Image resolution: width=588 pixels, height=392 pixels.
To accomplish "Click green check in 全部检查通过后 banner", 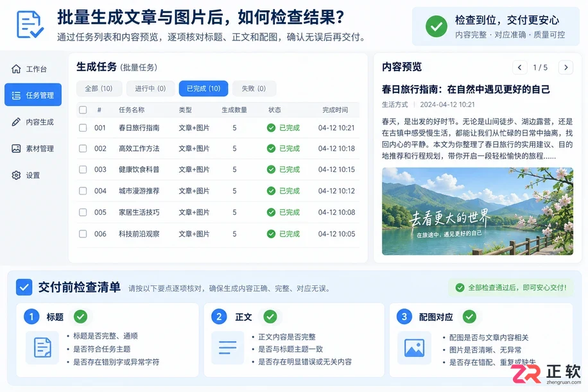I will click(x=460, y=287).
